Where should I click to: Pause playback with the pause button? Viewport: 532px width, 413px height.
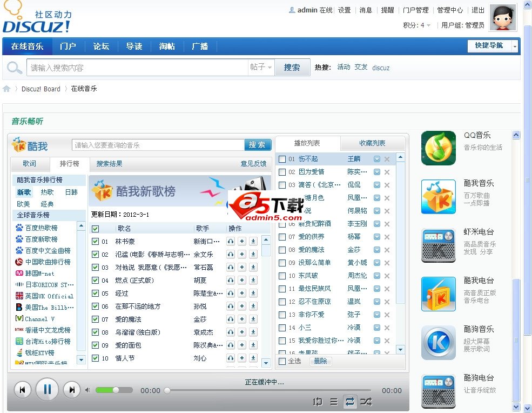coord(47,389)
